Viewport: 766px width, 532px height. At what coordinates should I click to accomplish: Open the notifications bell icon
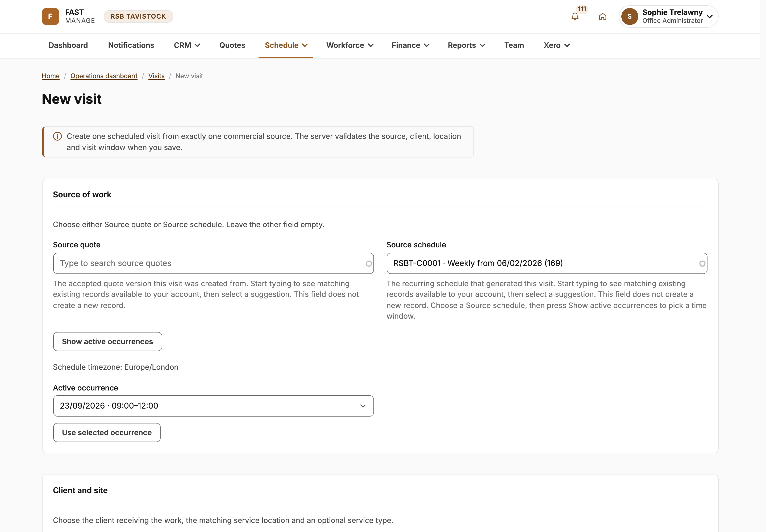tap(575, 16)
